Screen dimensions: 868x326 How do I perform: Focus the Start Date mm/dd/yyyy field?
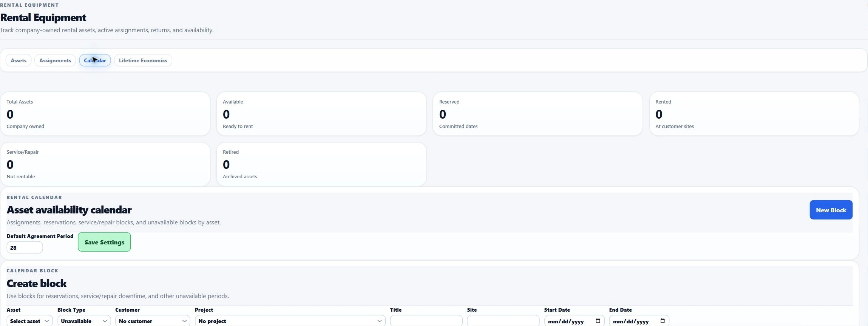click(574, 321)
